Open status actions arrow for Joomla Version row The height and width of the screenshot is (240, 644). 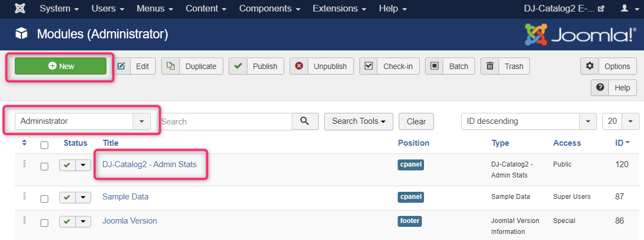[x=83, y=221]
